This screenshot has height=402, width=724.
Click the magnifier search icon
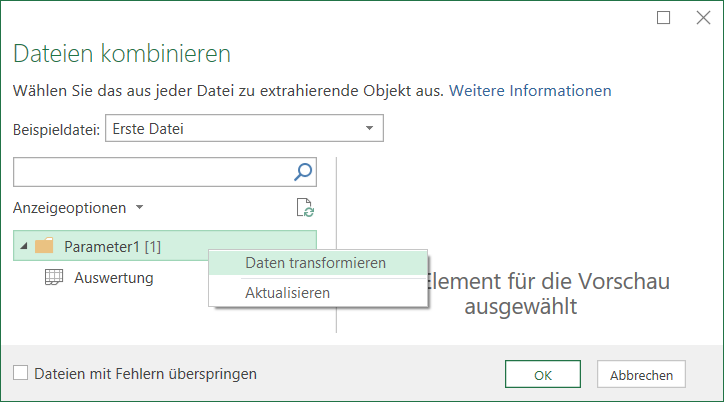(x=303, y=172)
